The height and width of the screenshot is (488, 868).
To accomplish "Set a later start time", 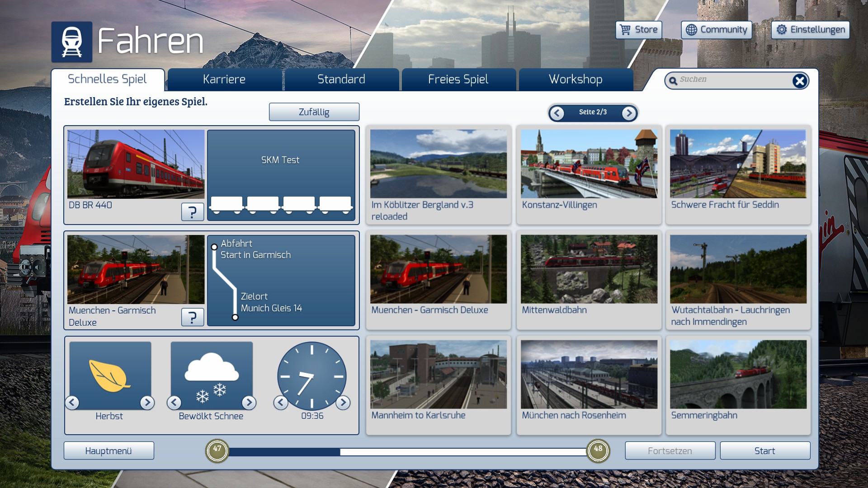I will tap(343, 402).
